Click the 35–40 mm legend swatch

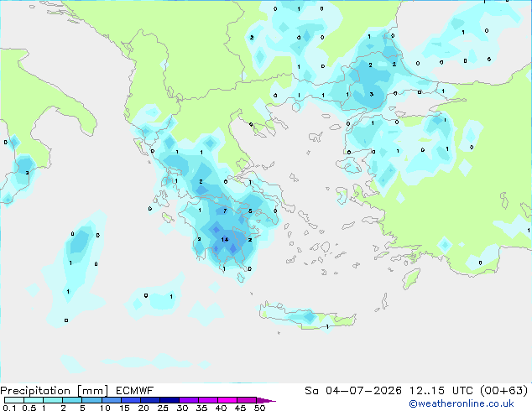[208, 400]
